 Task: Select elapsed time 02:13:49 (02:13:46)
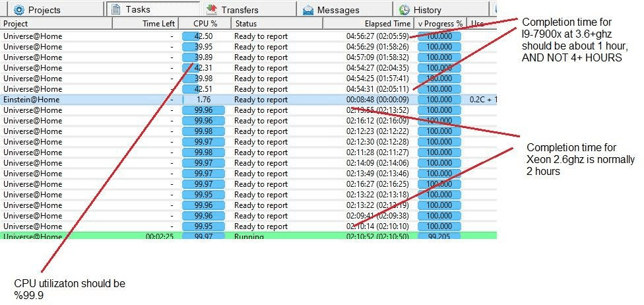378,174
